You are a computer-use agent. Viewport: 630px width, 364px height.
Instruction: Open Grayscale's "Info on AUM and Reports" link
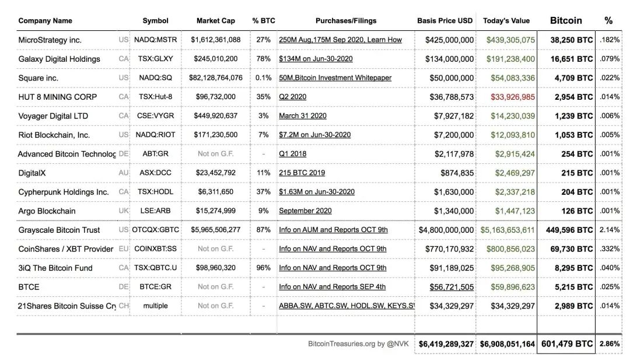click(x=333, y=230)
